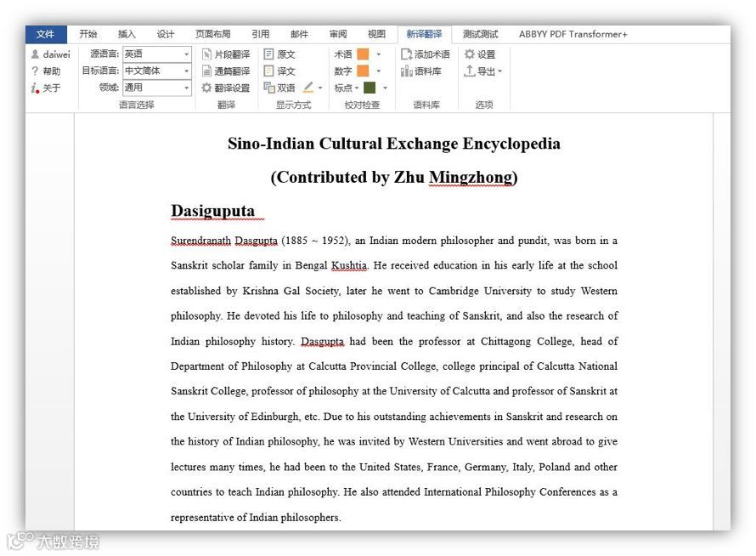
Task: Click 导出 export upload icon
Action: click(x=469, y=71)
